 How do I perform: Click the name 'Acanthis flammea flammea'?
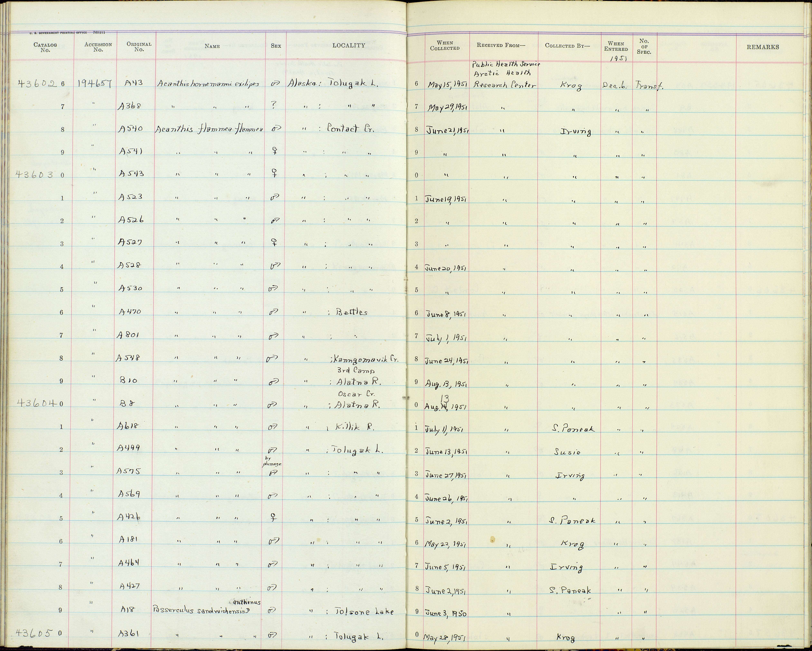(209, 129)
